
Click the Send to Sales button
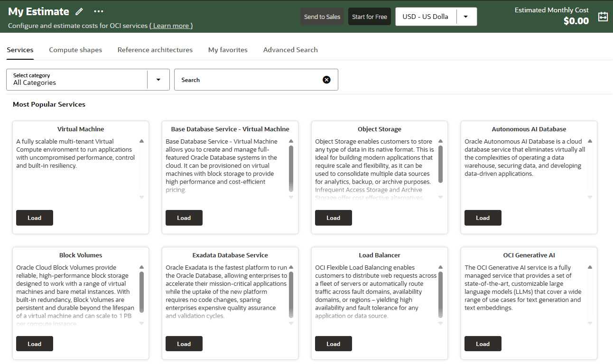322,17
